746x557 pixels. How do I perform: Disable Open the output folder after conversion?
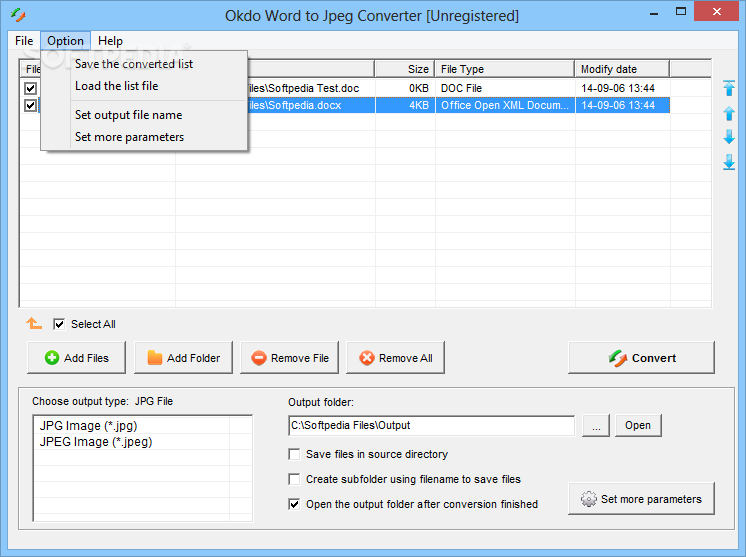(294, 504)
